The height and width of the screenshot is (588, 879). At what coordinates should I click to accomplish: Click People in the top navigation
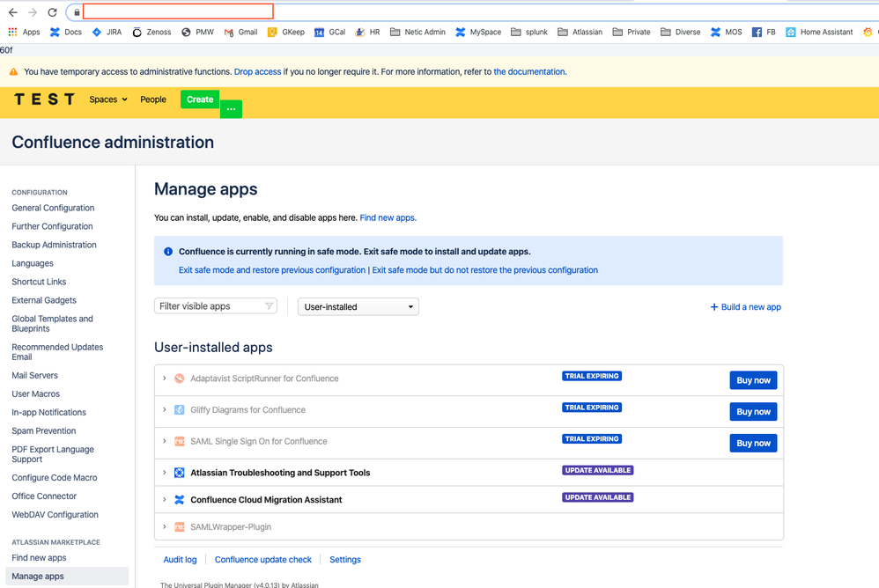[x=152, y=99]
